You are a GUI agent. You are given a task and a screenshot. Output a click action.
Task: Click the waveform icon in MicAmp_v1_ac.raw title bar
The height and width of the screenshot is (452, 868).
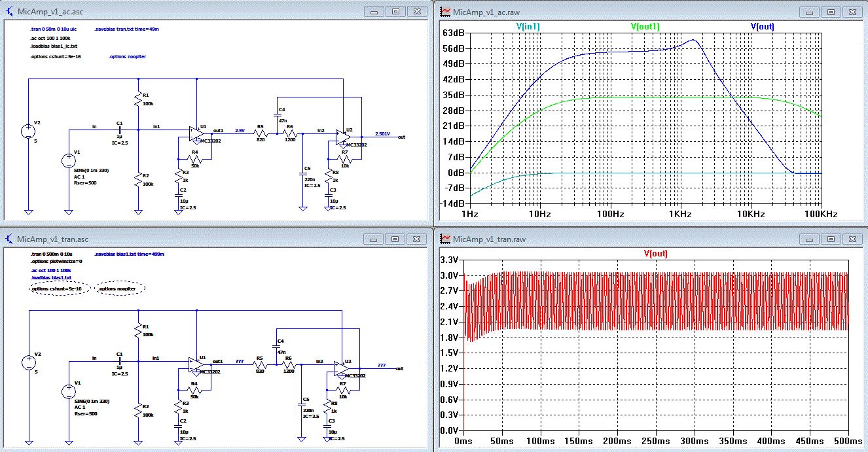click(x=444, y=11)
